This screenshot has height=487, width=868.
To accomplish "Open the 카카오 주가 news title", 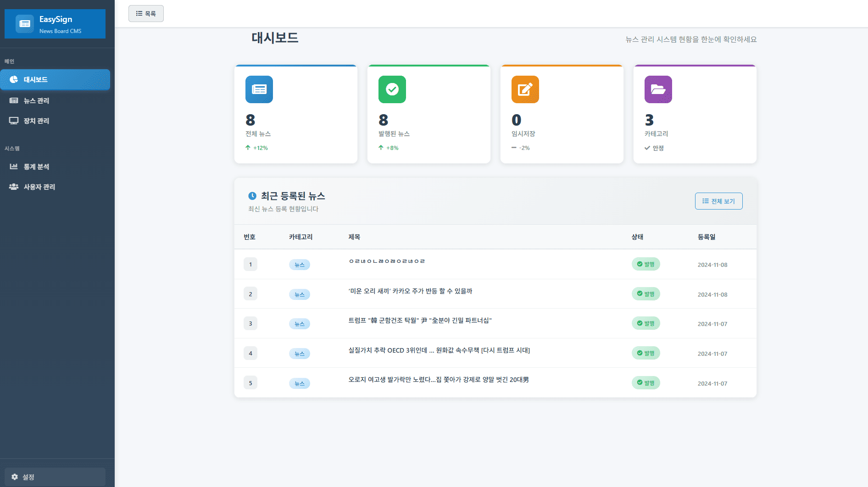I will (410, 291).
